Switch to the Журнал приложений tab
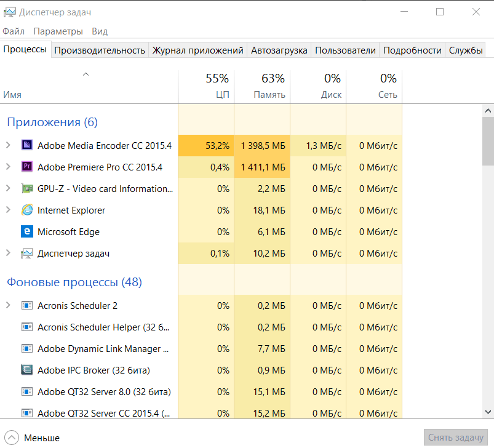 [198, 50]
